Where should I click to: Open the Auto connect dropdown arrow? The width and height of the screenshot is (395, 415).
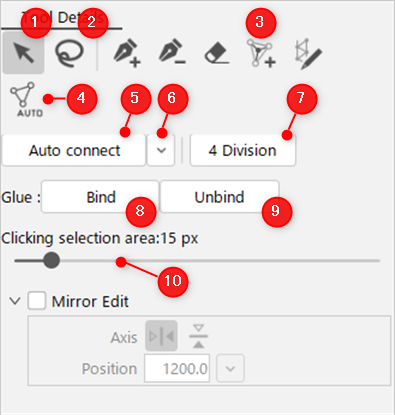(161, 150)
